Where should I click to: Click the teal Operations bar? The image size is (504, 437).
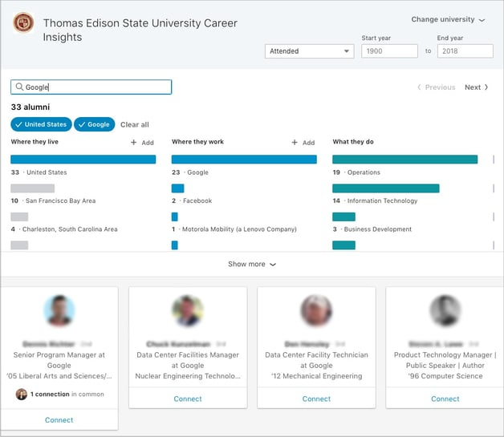click(404, 160)
